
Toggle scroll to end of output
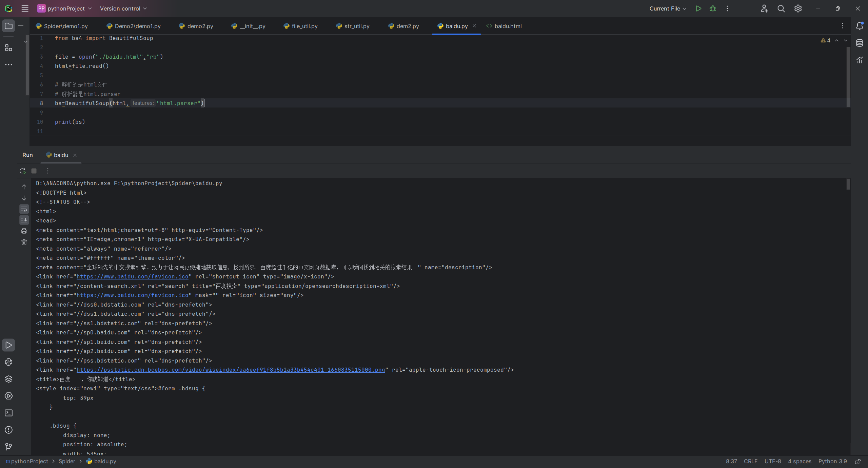[x=24, y=220]
